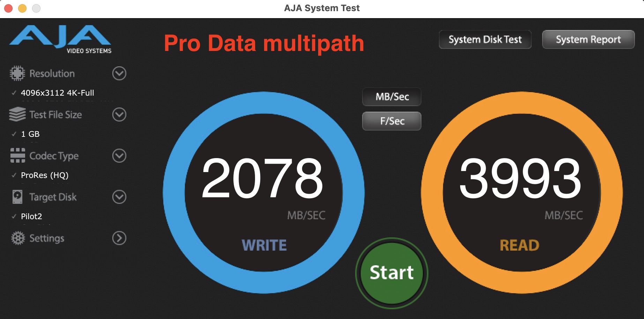Click the WRITE label in blue gauge
Screen dimensions: 644x319
[x=264, y=245]
